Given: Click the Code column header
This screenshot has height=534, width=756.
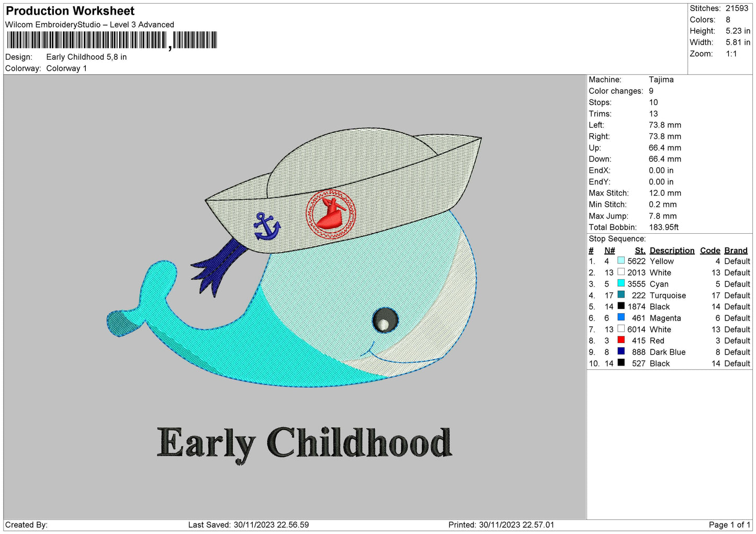Looking at the screenshot, I should click(710, 251).
